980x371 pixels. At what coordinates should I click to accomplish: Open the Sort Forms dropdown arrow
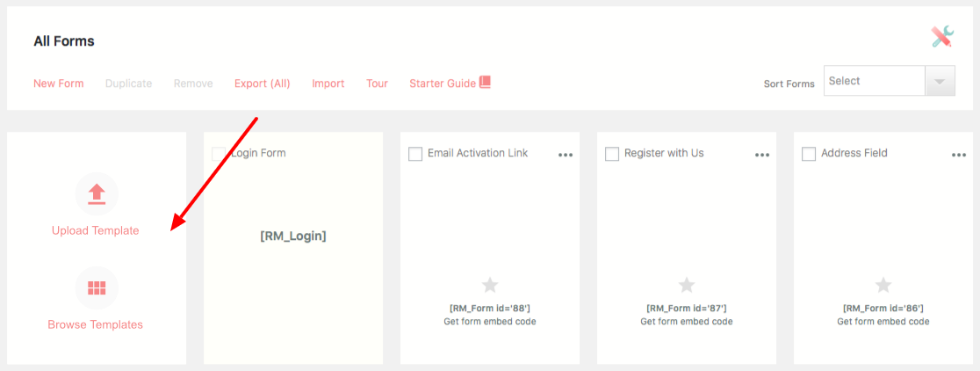click(x=940, y=81)
